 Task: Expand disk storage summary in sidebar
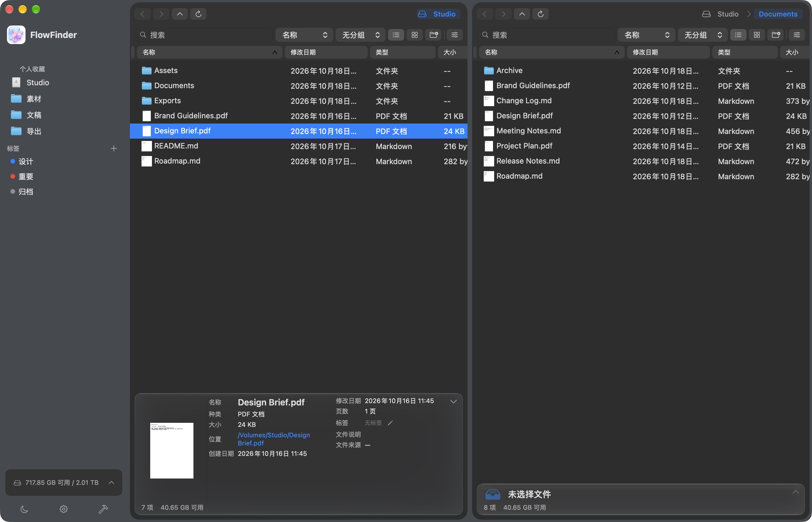[x=111, y=482]
